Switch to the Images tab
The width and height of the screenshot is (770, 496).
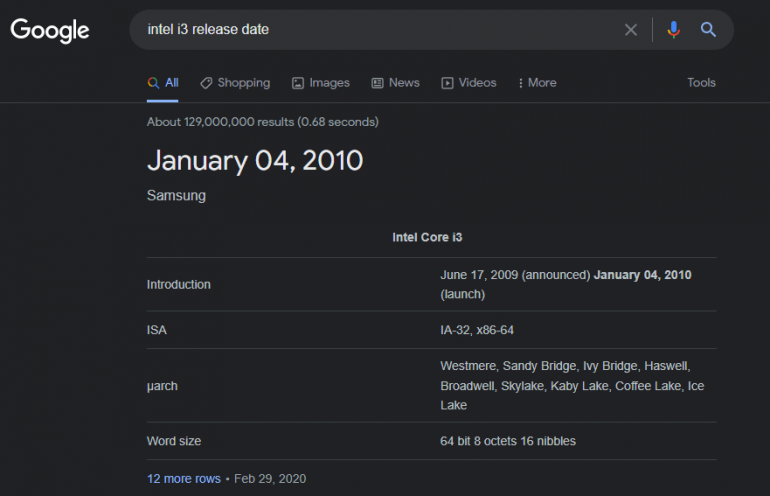click(x=321, y=83)
